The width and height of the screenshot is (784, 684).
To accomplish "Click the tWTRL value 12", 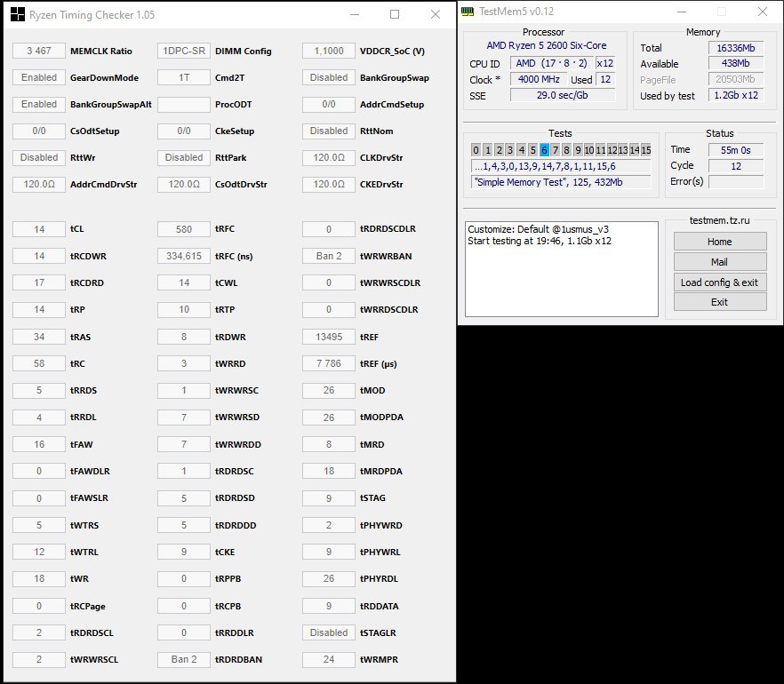I will [x=39, y=552].
